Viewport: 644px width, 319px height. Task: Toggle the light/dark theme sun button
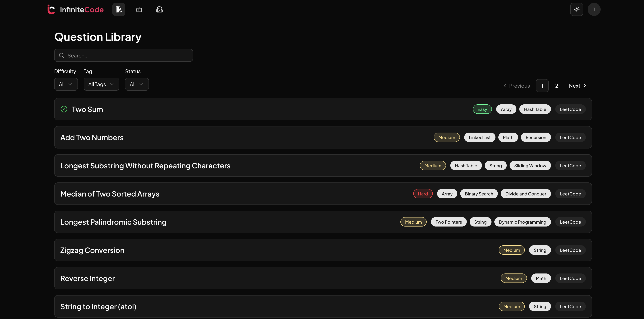pos(576,10)
